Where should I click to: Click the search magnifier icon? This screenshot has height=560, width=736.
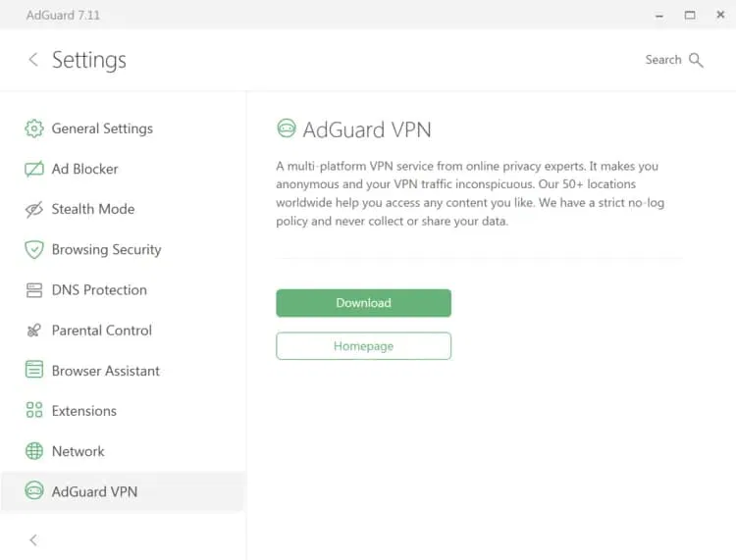coord(696,60)
